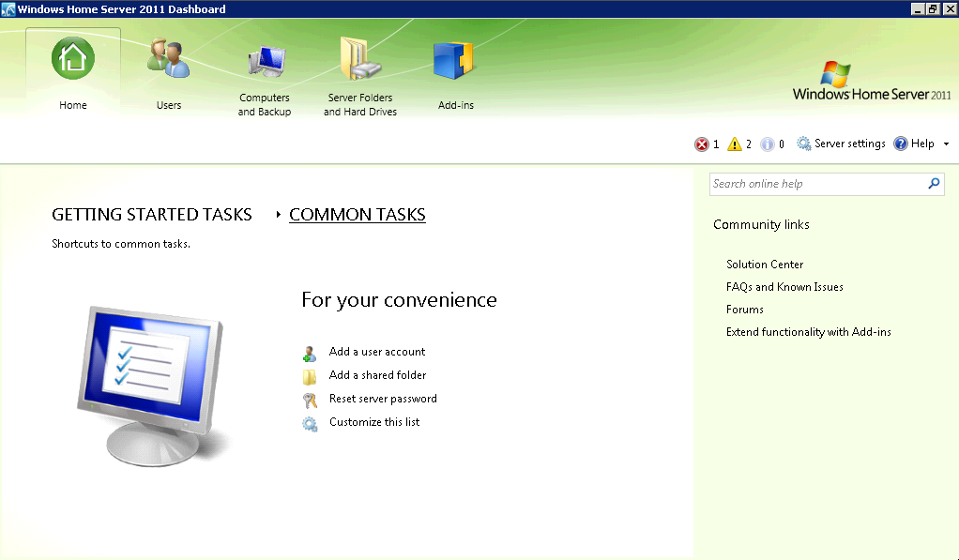
Task: Click the Help text button
Action: 922,144
